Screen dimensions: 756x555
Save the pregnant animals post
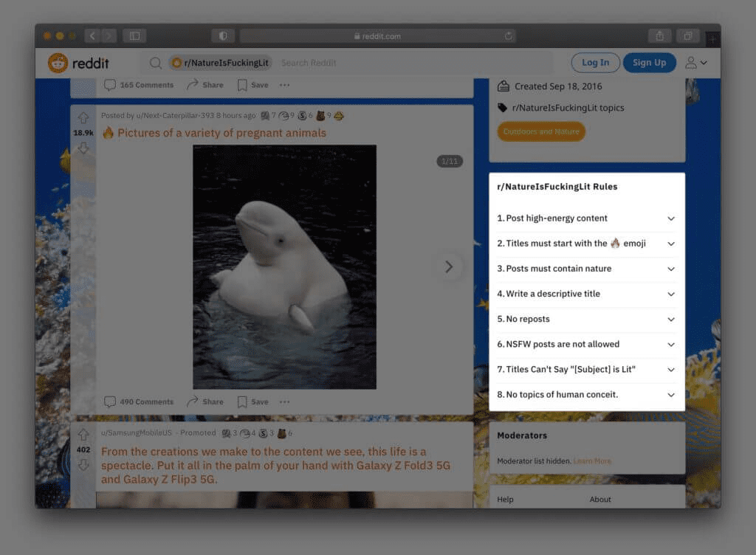252,401
